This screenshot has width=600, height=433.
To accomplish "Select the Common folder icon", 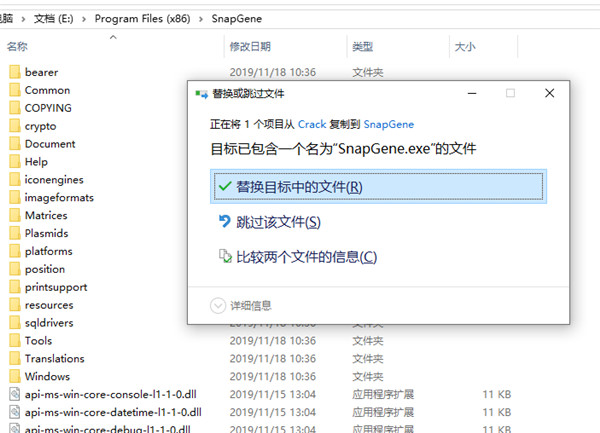I will pyautogui.click(x=15, y=90).
